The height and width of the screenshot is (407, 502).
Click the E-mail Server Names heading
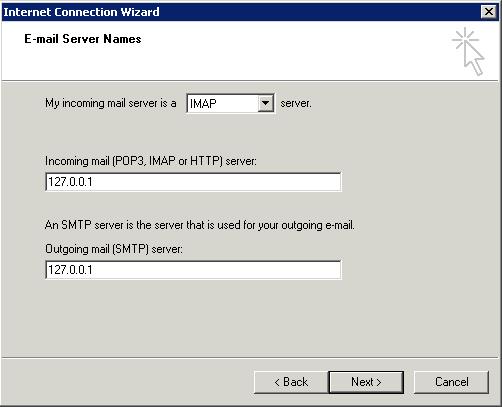[x=83, y=39]
